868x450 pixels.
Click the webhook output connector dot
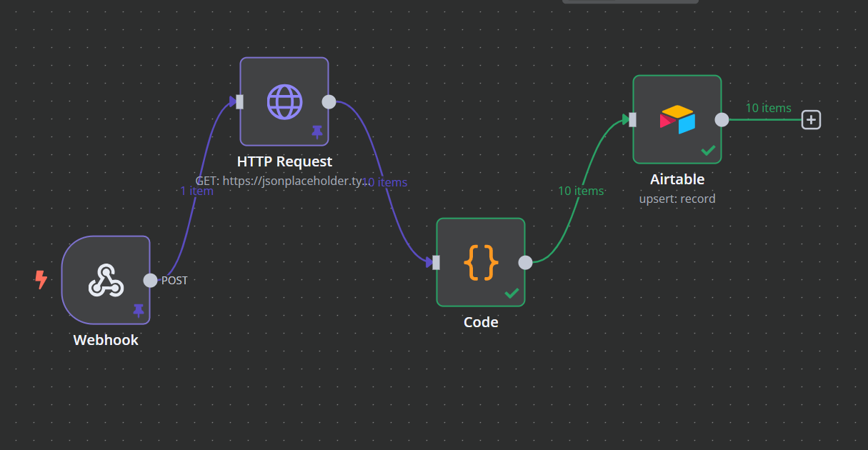coord(150,280)
